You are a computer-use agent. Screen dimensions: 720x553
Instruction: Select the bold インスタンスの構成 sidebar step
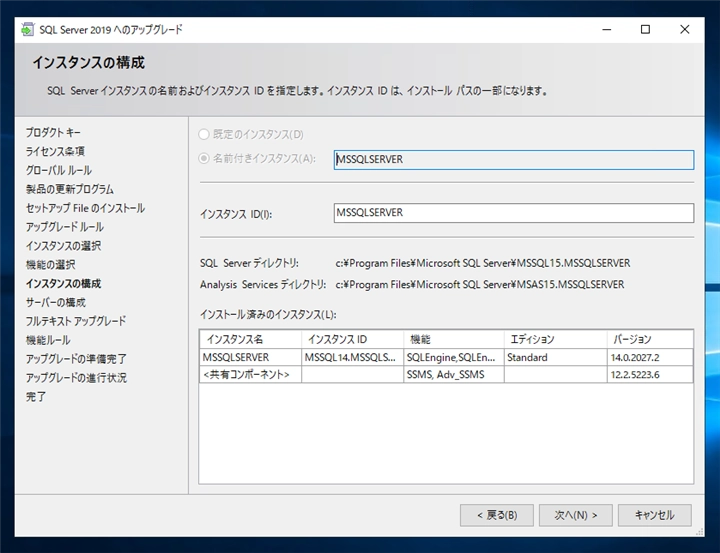[x=63, y=283]
